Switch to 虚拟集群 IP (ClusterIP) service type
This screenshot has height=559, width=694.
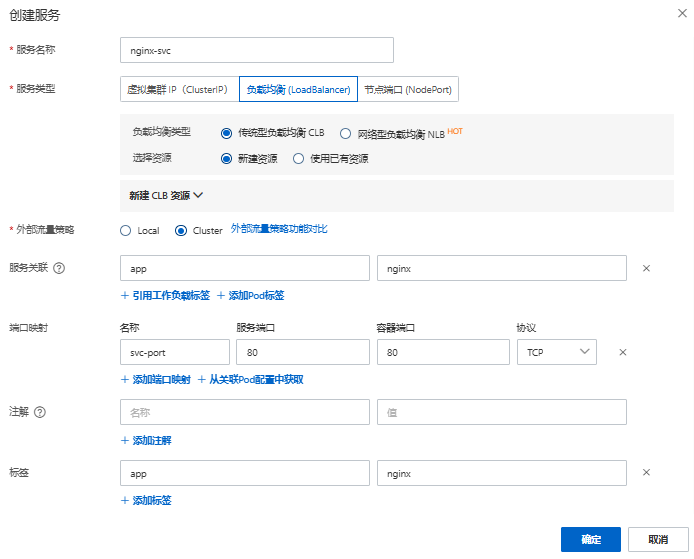pyautogui.click(x=180, y=89)
